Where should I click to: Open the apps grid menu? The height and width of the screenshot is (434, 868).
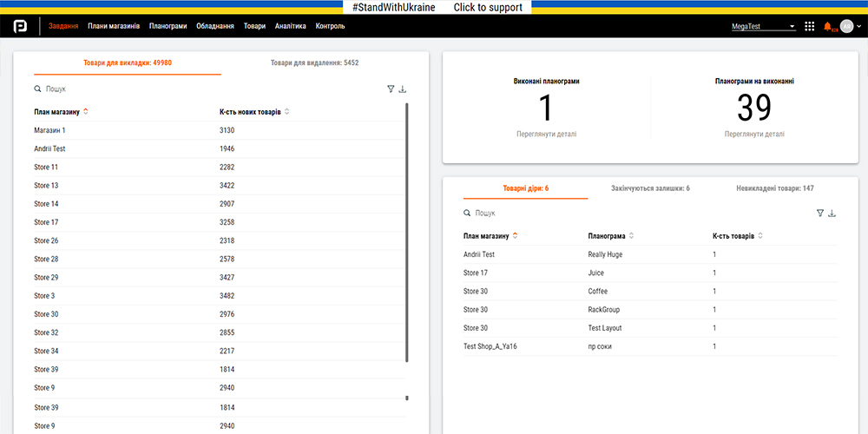[x=810, y=26]
